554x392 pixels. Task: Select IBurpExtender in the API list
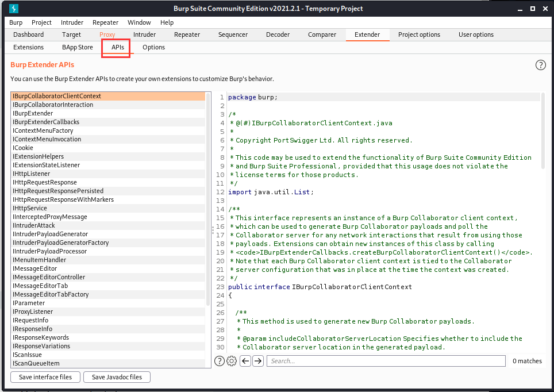(108, 113)
